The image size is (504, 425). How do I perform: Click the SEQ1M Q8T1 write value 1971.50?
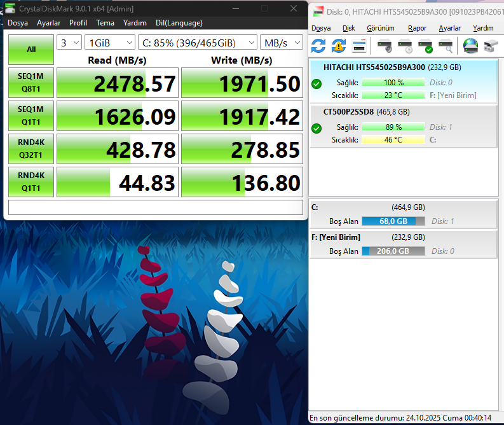[242, 83]
